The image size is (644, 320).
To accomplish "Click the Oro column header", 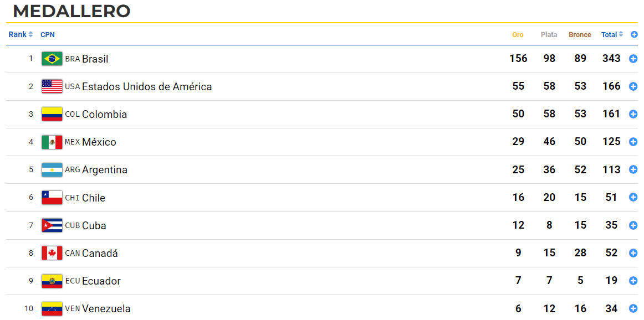I will (x=518, y=35).
